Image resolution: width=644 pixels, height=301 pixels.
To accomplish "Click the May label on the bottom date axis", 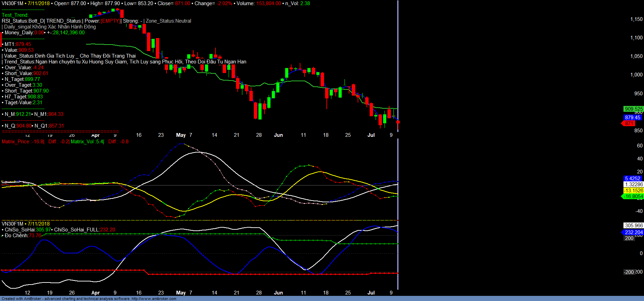I will tap(181, 293).
